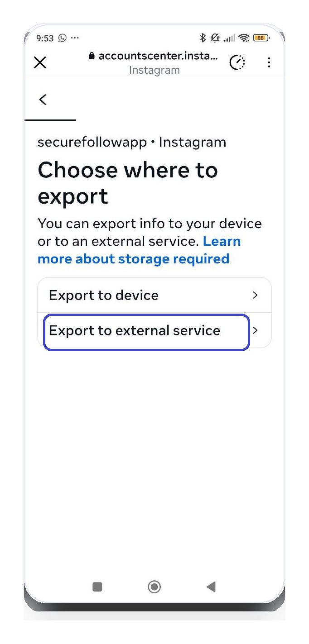
Task: Tap the back arrow below the address bar
Action: (43, 99)
